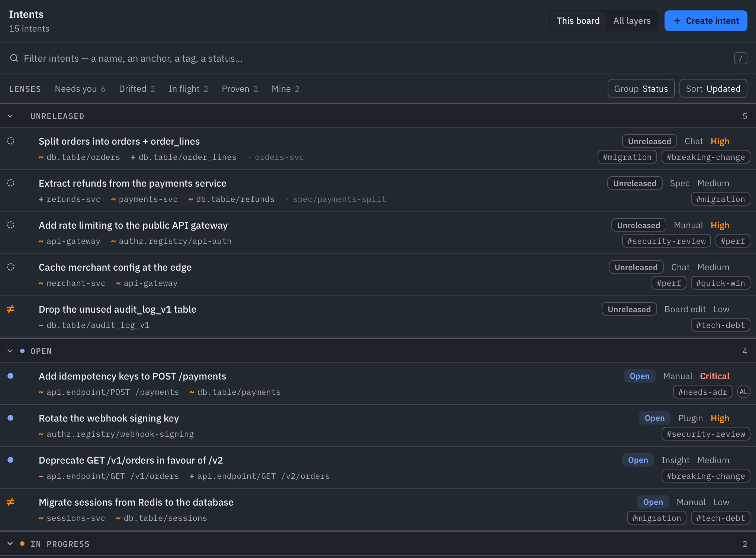This screenshot has width=756, height=558.
Task: Switch scope to All layers
Action: pos(632,21)
